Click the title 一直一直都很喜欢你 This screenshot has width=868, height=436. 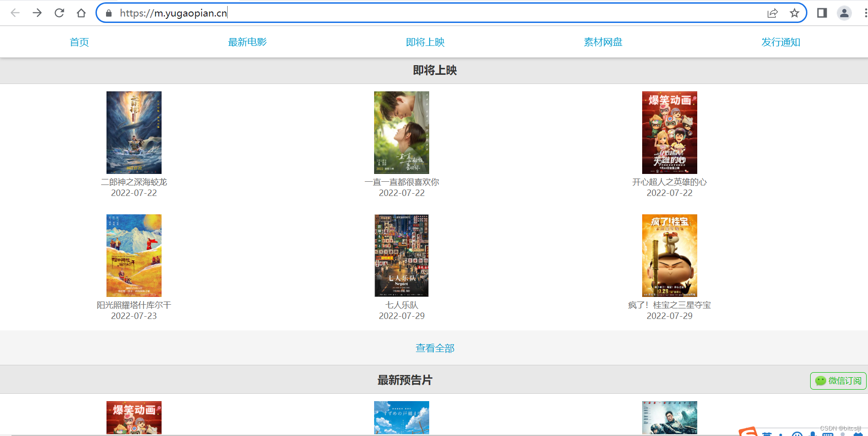coord(402,182)
